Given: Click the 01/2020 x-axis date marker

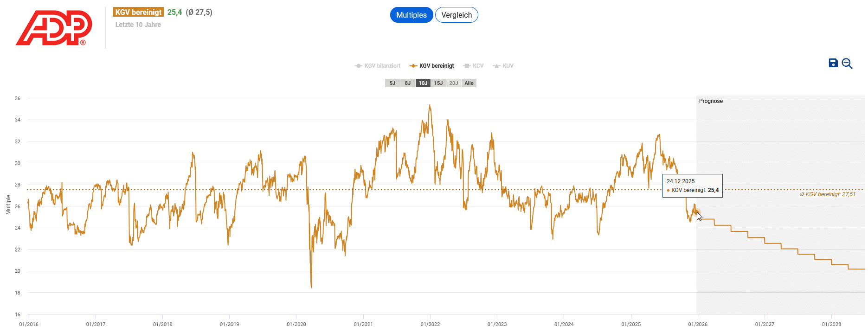Looking at the screenshot, I should click(296, 324).
